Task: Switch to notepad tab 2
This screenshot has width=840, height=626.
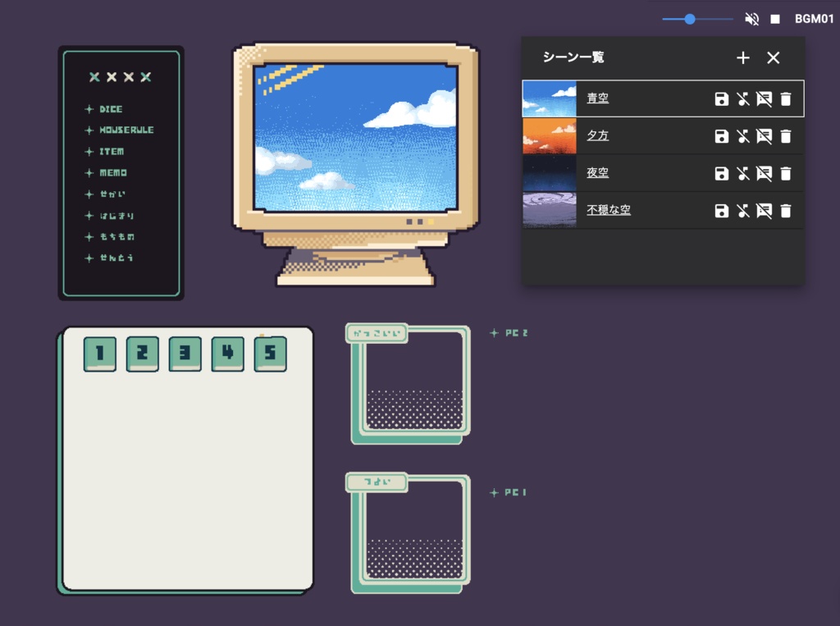Action: pos(143,354)
